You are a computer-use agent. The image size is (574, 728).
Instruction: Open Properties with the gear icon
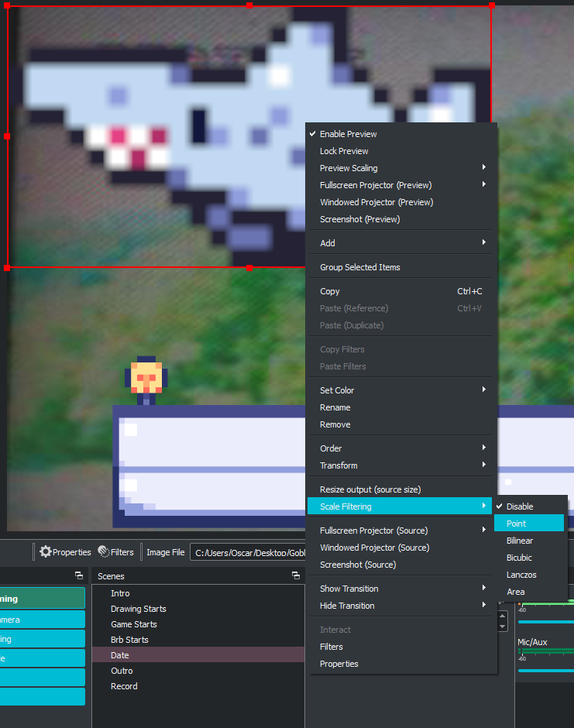[x=65, y=552]
